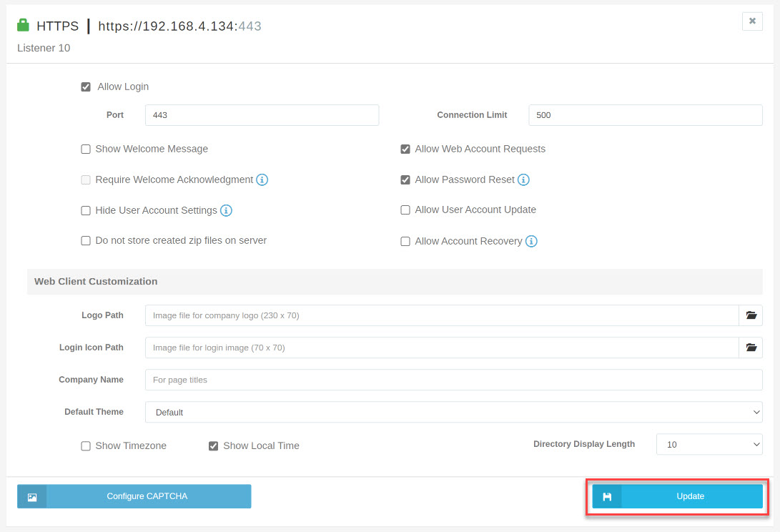The image size is (780, 532).
Task: Click the Update button
Action: pos(677,496)
